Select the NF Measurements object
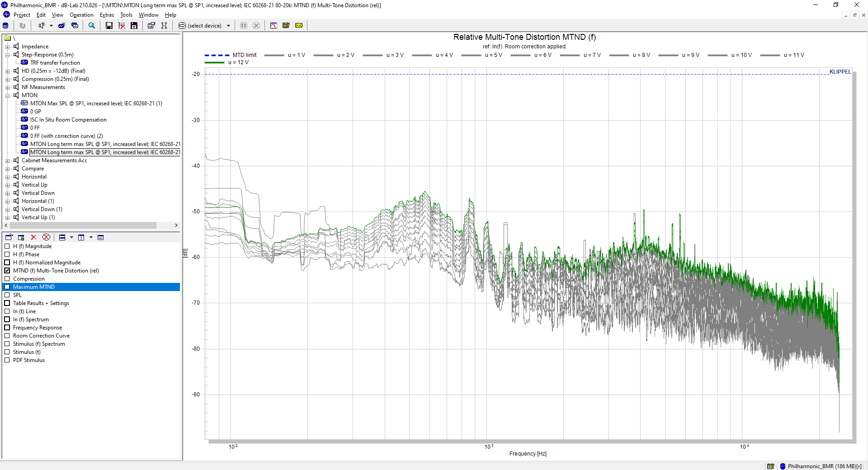 43,87
